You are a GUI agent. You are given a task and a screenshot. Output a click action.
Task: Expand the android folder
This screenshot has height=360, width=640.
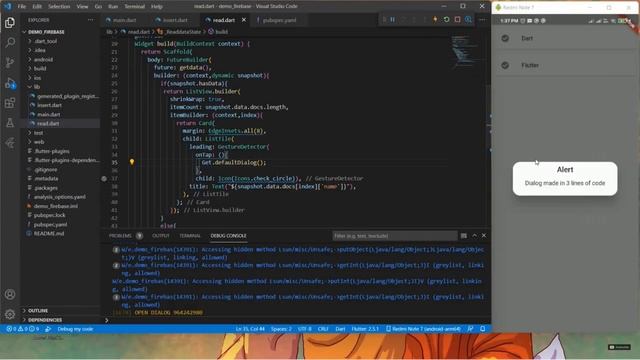pyautogui.click(x=43, y=60)
